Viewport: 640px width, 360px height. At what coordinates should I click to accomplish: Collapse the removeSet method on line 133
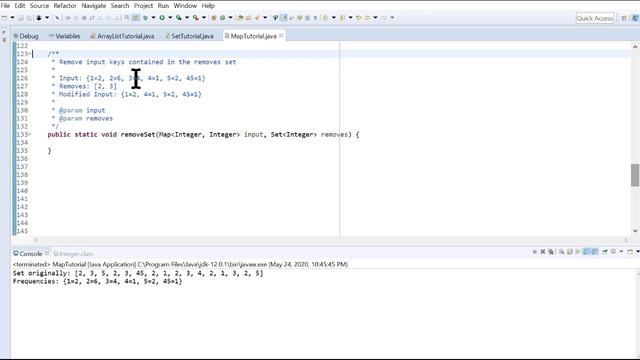point(29,134)
